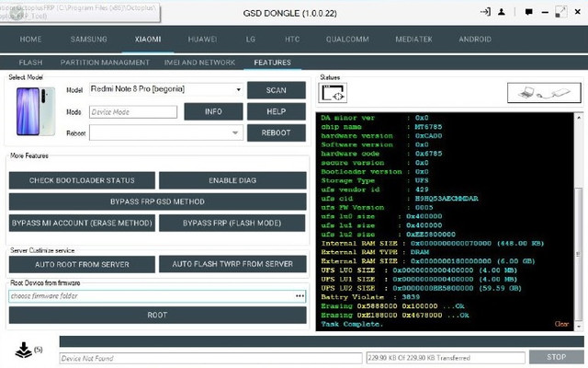588x368 pixels.
Task: Click the log panel scrollbar thumb
Action: 579,255
